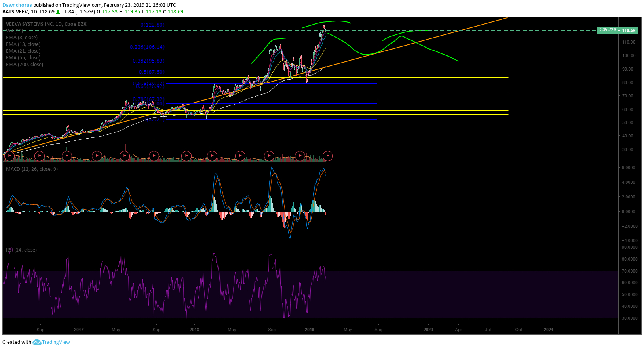This screenshot has width=644, height=349.
Task: Select the RSI (14, close) legend
Action: (x=21, y=250)
